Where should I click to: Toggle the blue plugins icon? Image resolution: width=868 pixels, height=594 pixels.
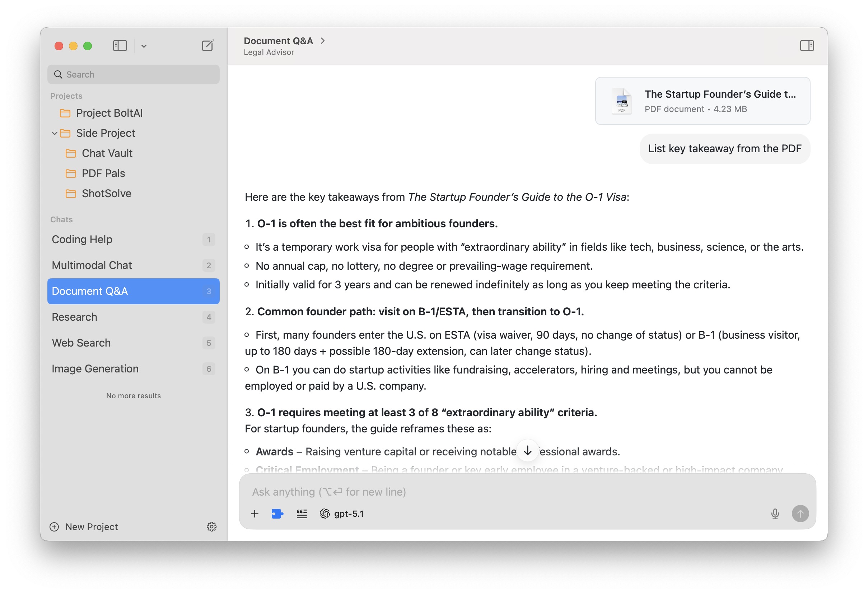(x=277, y=514)
